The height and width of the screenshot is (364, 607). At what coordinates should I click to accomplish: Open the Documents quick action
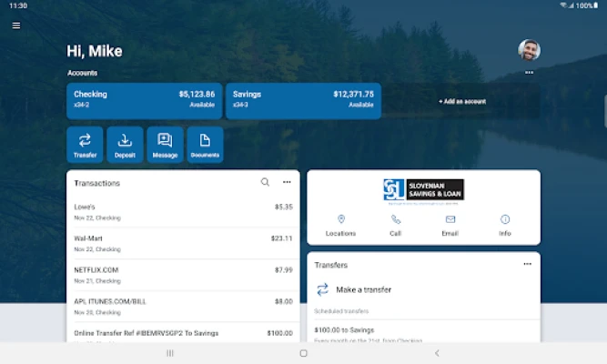[205, 145]
